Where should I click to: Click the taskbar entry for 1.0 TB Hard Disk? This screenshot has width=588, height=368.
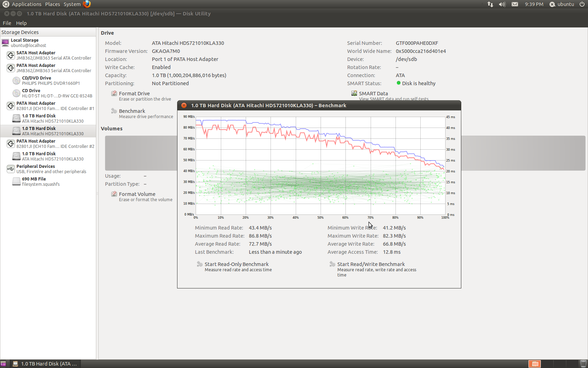click(x=45, y=364)
